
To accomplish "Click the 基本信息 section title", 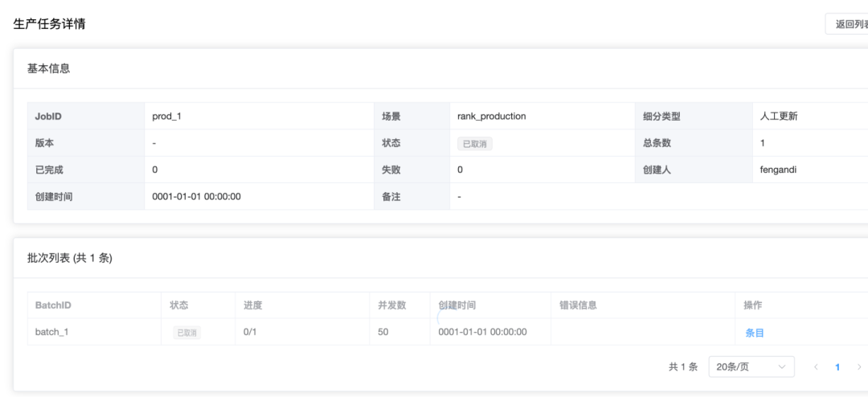I will [x=49, y=68].
